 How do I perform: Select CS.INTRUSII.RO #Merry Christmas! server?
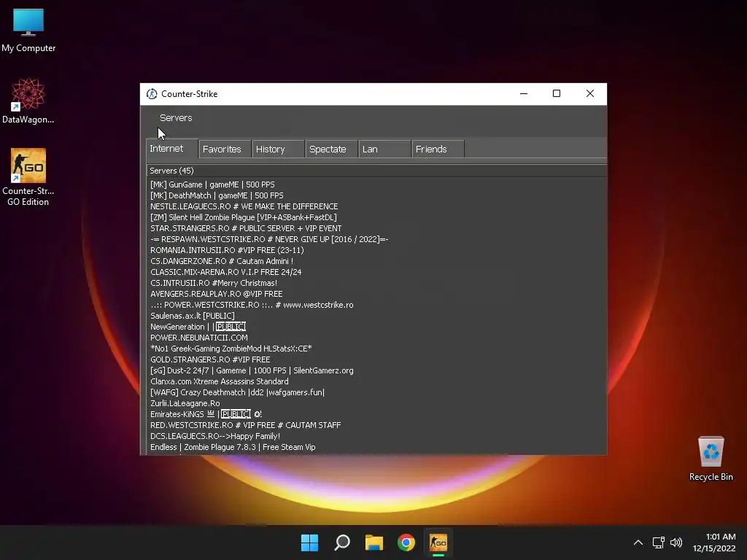376,284
